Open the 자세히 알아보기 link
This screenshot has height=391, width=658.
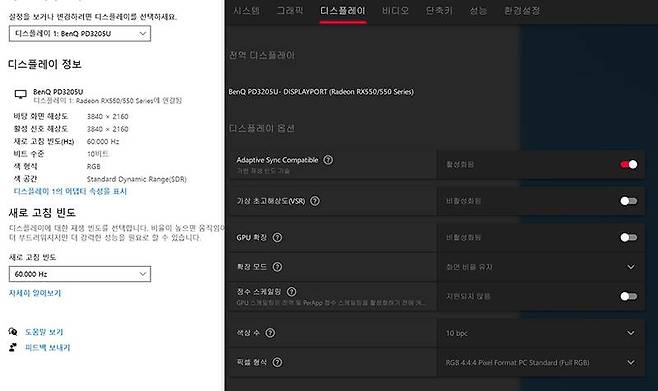pos(35,293)
